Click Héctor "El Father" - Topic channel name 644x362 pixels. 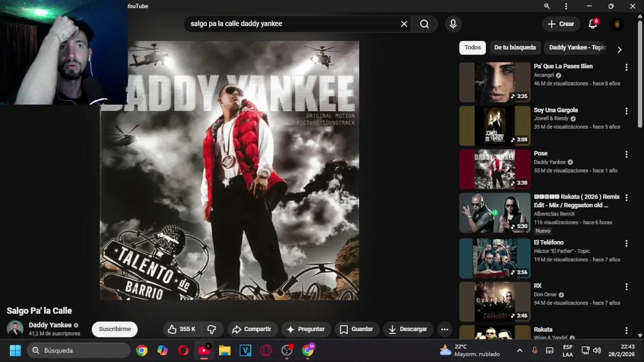[x=562, y=251]
